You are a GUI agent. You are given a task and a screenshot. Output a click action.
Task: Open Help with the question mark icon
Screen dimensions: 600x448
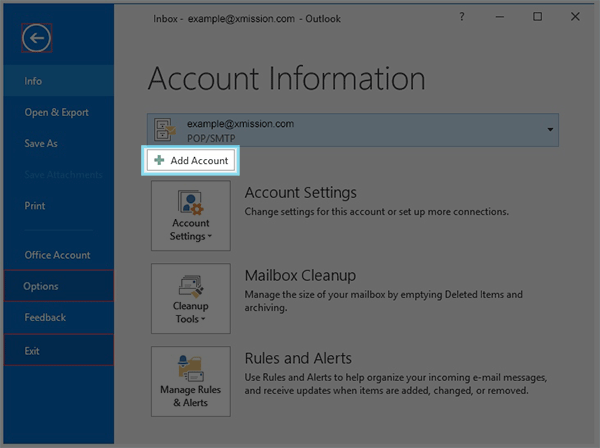click(x=462, y=17)
